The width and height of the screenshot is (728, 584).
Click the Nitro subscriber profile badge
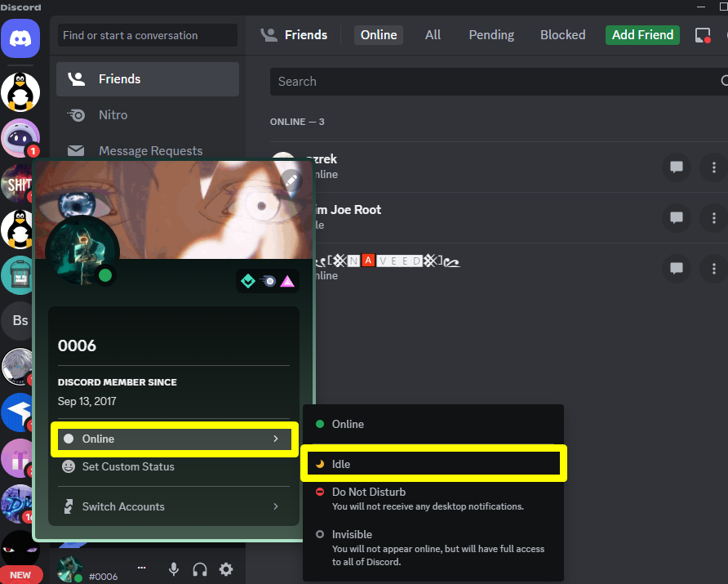tap(268, 281)
